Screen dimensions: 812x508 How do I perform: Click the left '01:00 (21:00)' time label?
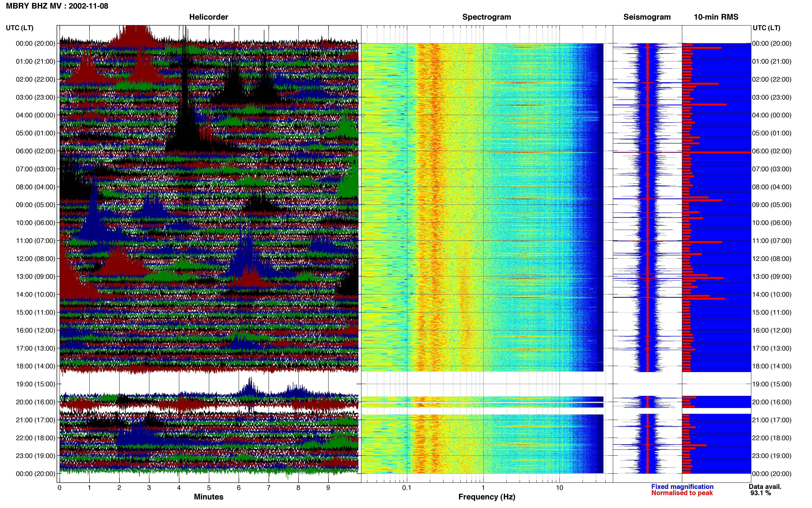coord(36,61)
